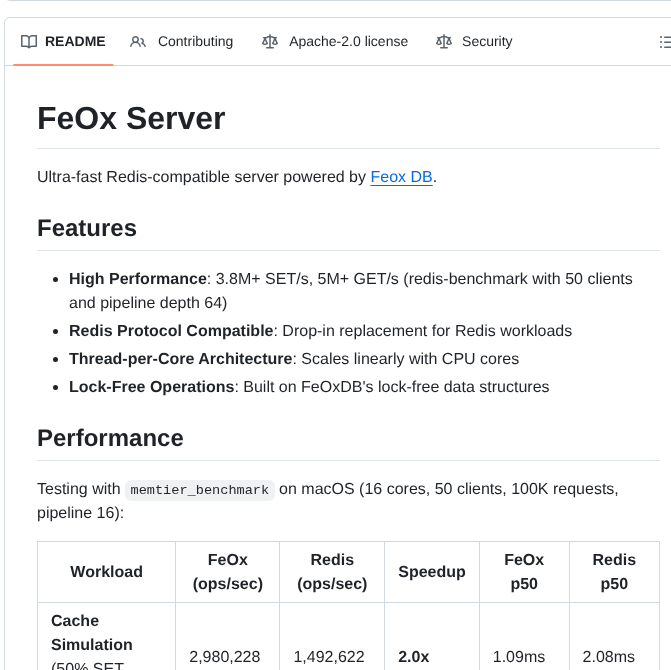Click the FeOx (ops/sec) column header
Viewport: 671px width, 670px height.
click(228, 572)
